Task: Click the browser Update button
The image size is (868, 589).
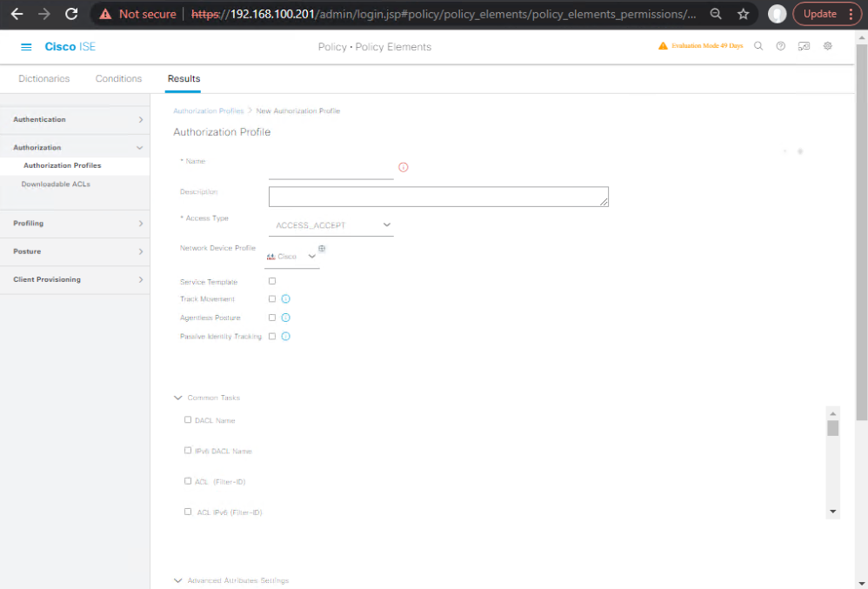Action: click(x=826, y=14)
